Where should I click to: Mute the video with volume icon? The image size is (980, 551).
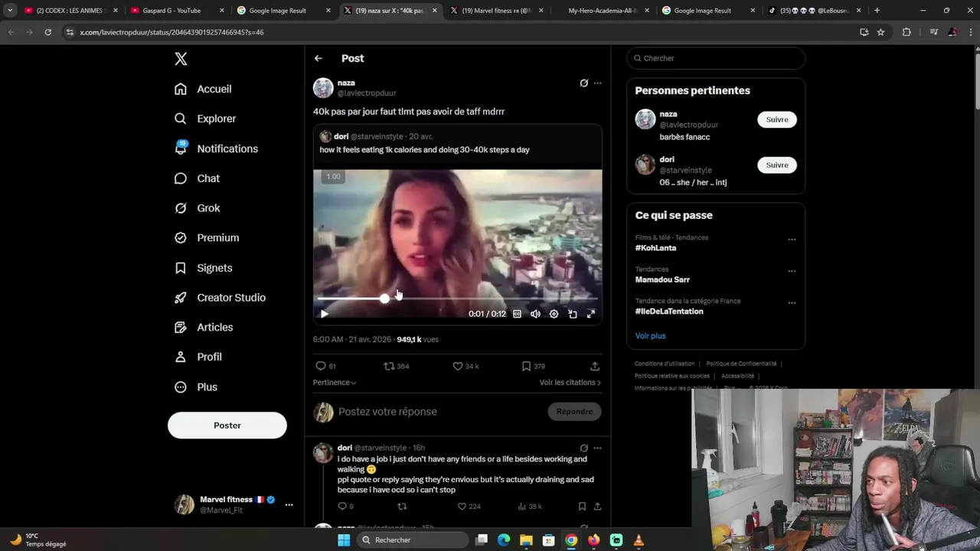click(x=535, y=314)
